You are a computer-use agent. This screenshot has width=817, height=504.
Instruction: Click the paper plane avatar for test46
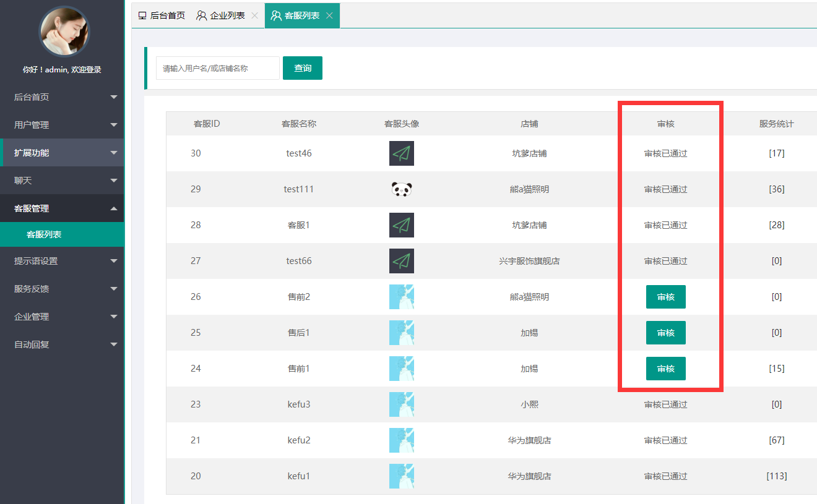[x=402, y=153]
